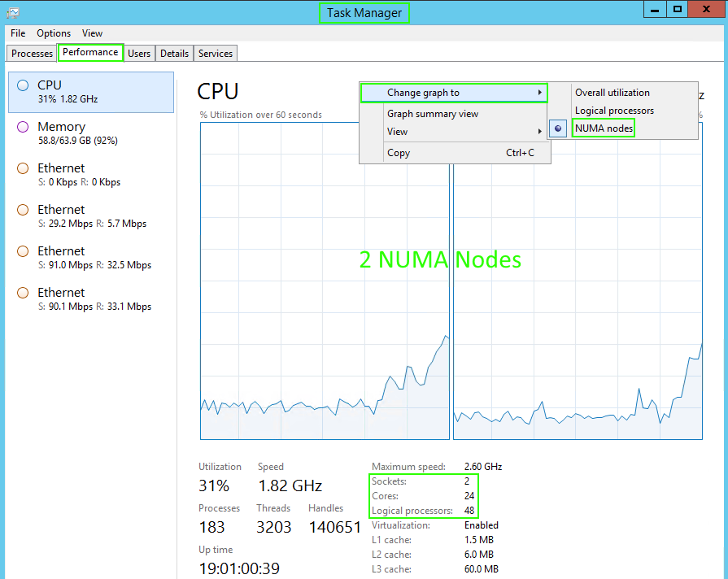Maximize the Task Manager window
This screenshot has width=728, height=579.
click(678, 9)
